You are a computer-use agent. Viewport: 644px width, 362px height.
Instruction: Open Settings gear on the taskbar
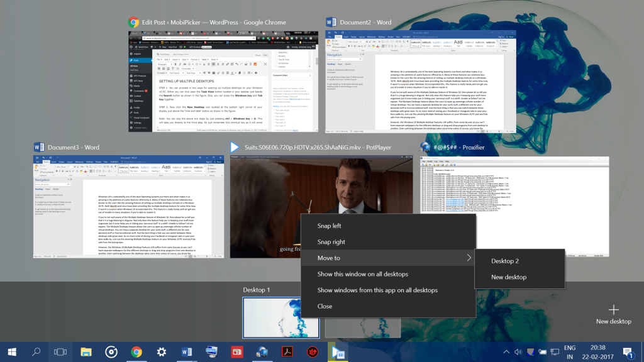(162, 352)
